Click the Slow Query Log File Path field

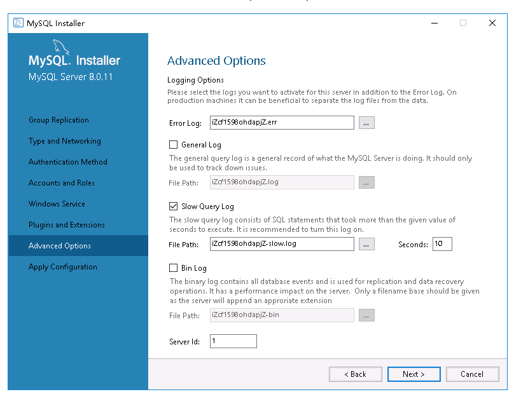282,244
